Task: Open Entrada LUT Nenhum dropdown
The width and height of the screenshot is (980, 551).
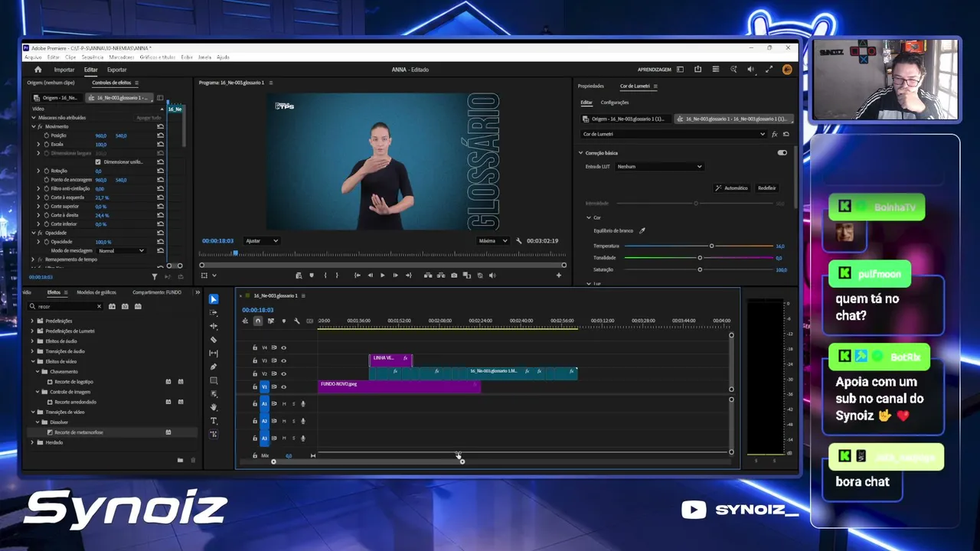Action: [x=659, y=166]
